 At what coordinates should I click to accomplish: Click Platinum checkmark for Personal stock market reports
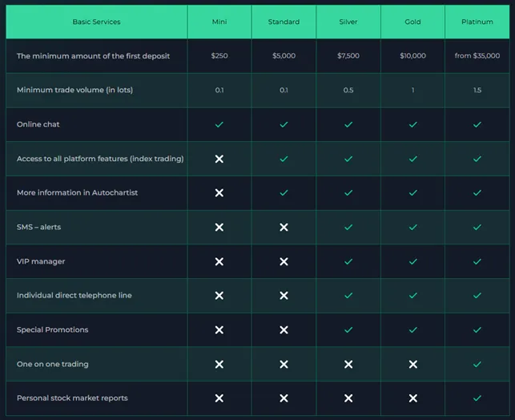coord(477,398)
